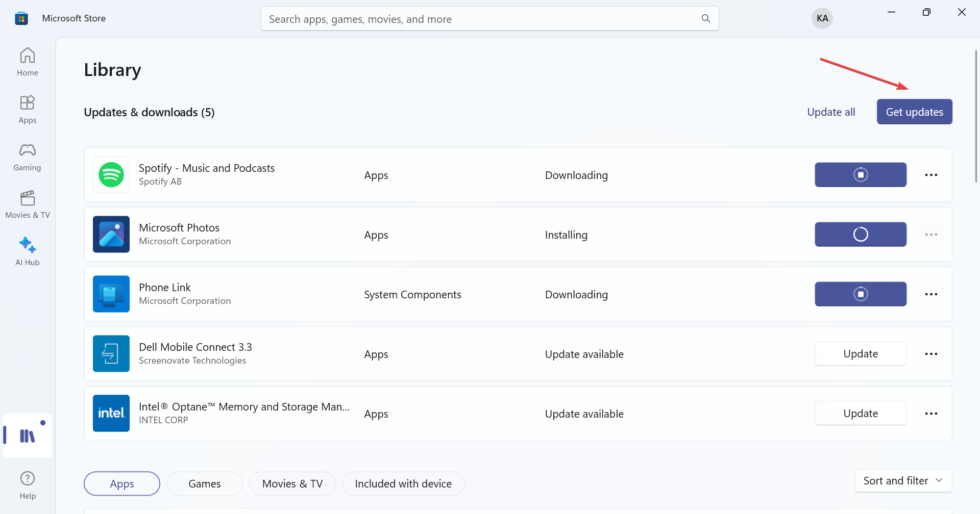Viewport: 980px width, 514px height.
Task: Open Help from the sidebar
Action: [28, 485]
